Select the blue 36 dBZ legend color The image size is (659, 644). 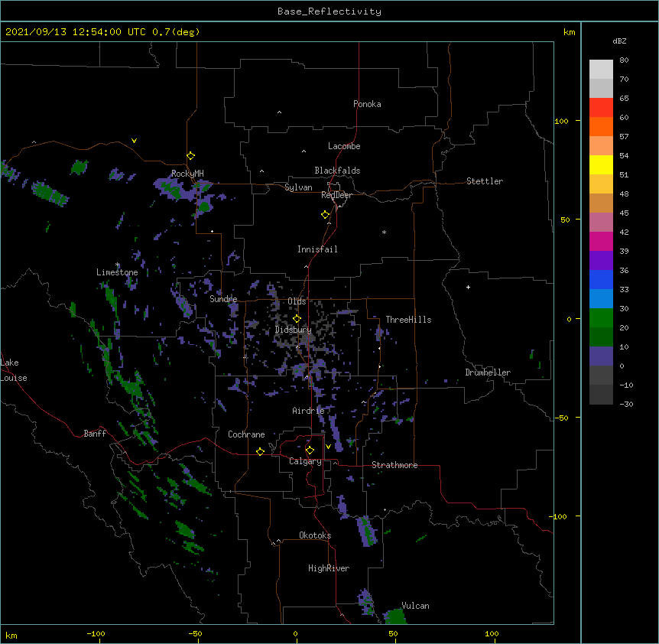pyautogui.click(x=601, y=279)
